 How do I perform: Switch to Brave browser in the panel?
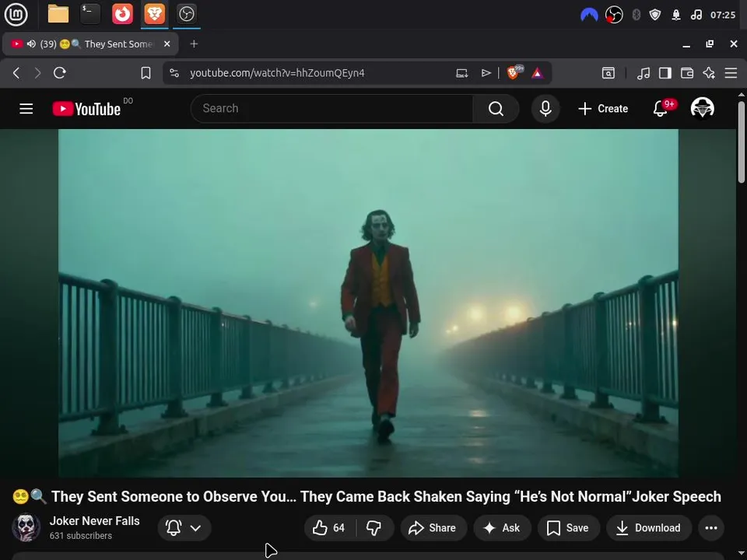tap(154, 14)
